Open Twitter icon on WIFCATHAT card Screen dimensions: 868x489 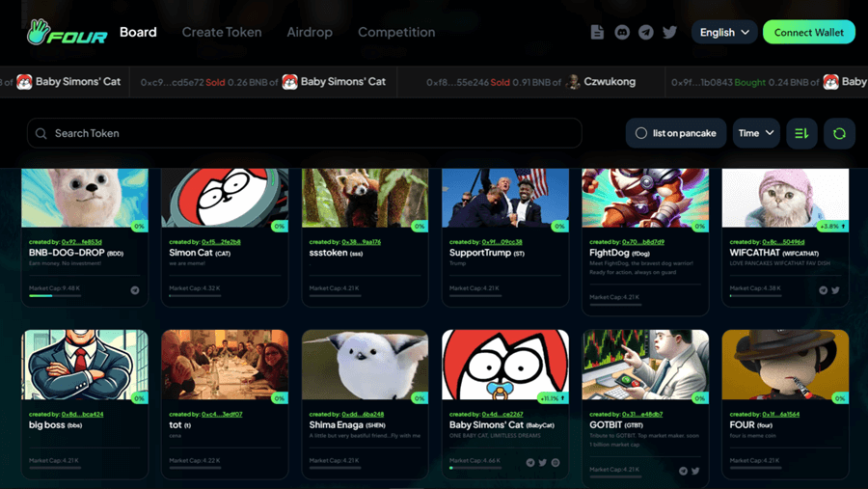[x=835, y=290]
